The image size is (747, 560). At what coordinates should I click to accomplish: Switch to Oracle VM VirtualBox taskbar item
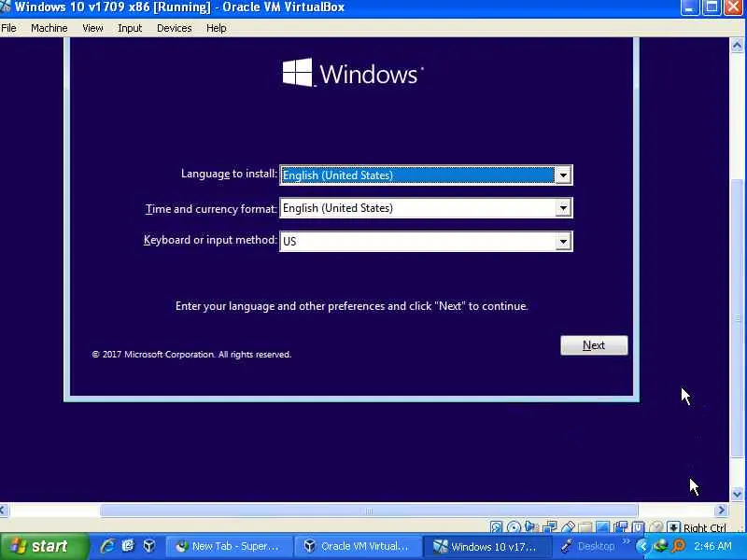pyautogui.click(x=358, y=546)
